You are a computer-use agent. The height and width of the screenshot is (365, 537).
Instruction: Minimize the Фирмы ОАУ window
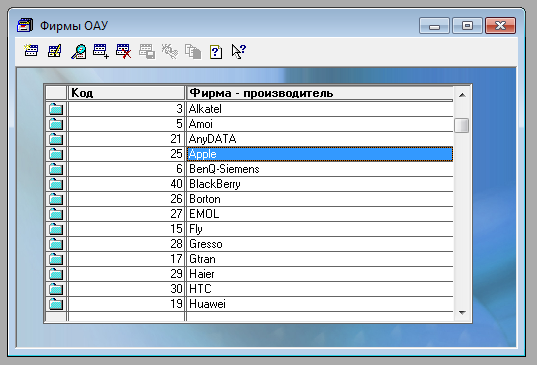(434, 26)
